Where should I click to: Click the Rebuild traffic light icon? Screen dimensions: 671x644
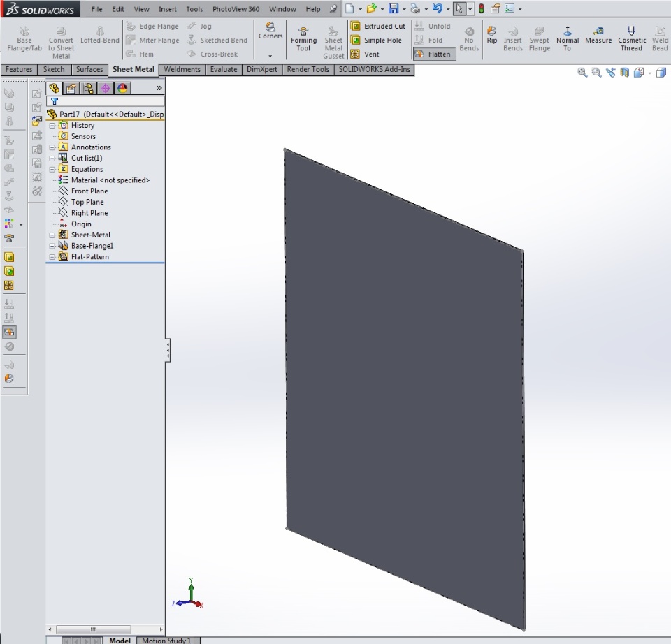pyautogui.click(x=482, y=8)
